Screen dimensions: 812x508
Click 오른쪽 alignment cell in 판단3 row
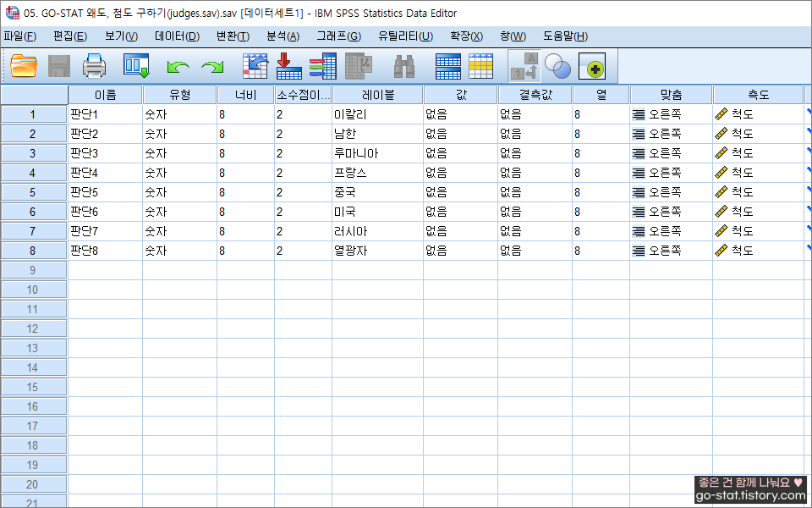[x=671, y=153]
